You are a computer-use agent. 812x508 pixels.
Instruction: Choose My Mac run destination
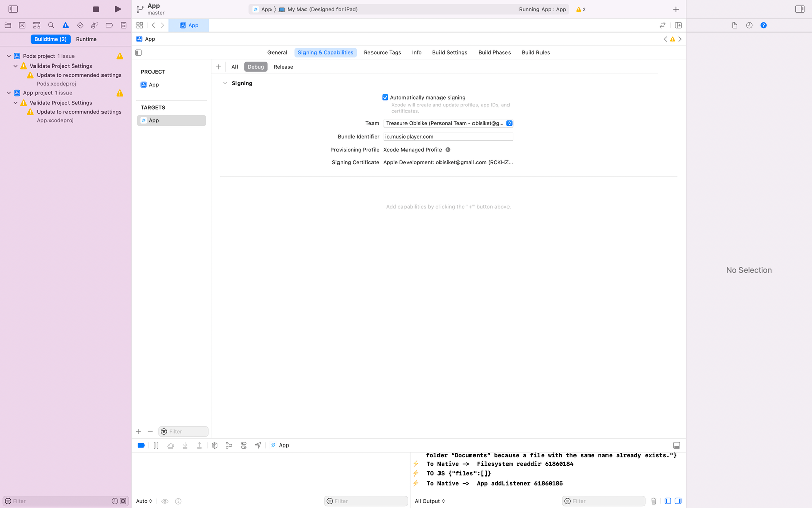(x=318, y=9)
